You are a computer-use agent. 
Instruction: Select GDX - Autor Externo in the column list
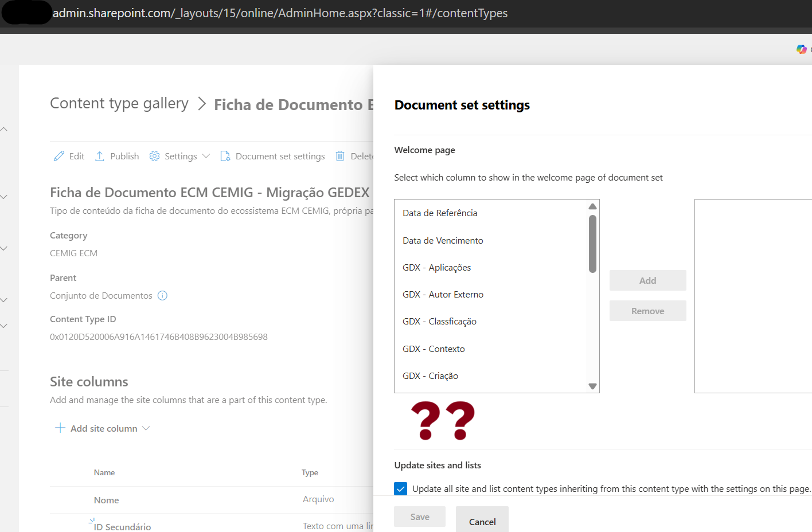(443, 295)
